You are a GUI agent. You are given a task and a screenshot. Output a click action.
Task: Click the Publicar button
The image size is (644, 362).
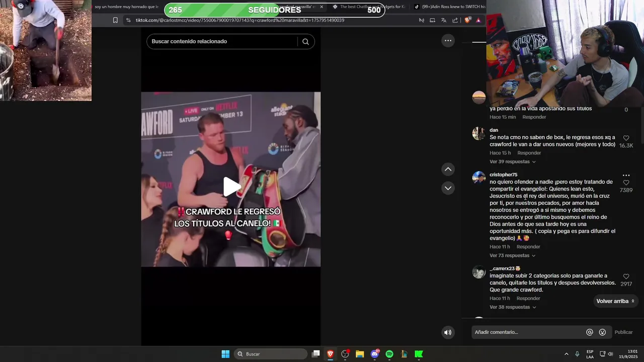623,332
